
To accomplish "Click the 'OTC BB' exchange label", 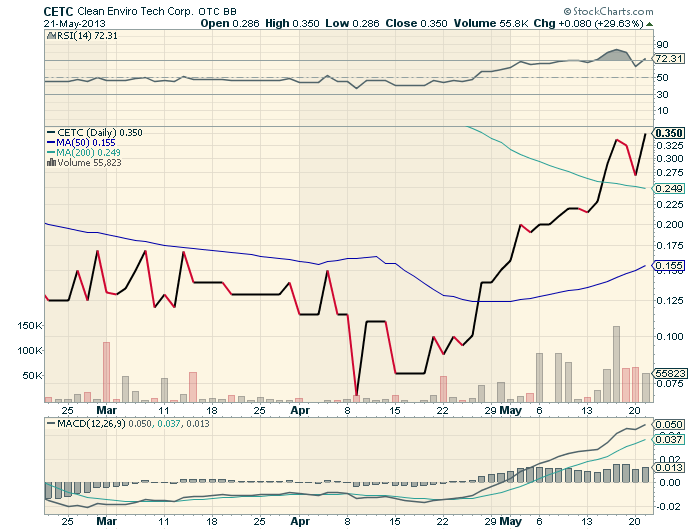I will point(217,12).
